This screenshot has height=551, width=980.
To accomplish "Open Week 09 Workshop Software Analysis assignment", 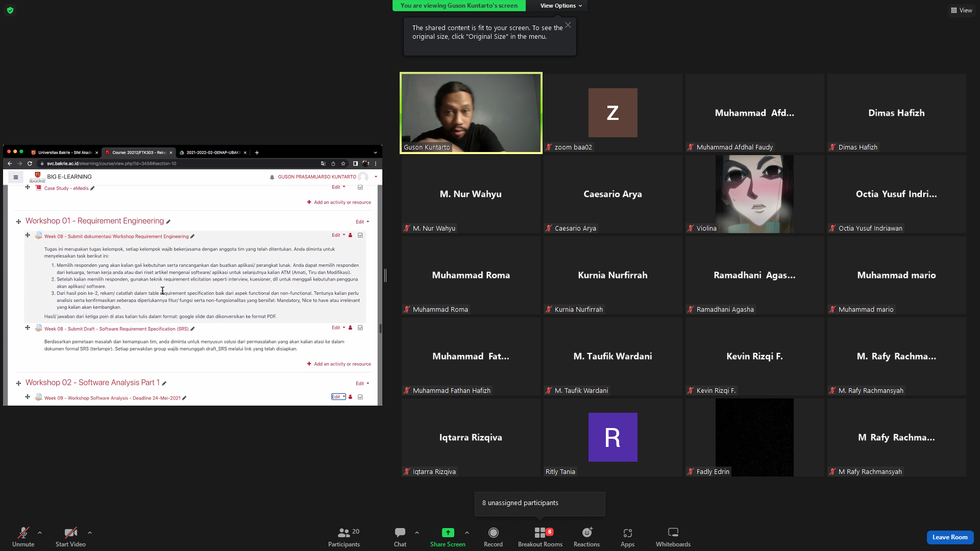I will [x=112, y=398].
